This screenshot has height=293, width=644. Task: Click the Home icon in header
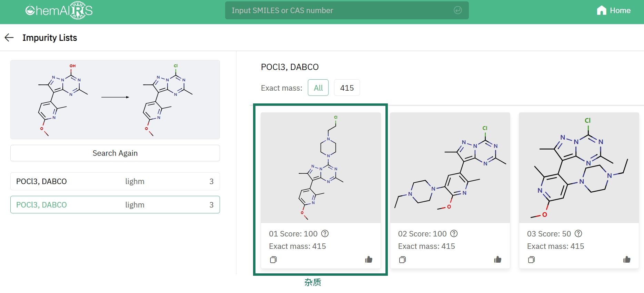pos(601,10)
